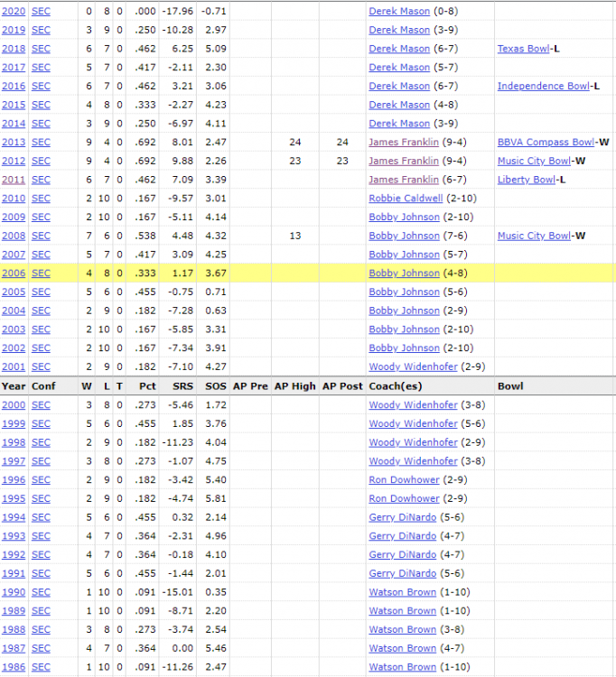Click the Robbie Caldwell coach link
616x677 pixels.
(x=405, y=199)
